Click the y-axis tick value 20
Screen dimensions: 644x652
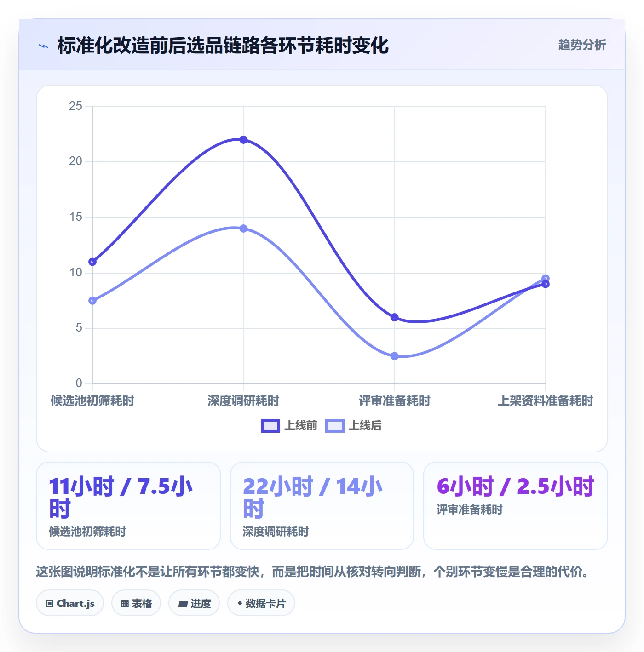[75, 161]
